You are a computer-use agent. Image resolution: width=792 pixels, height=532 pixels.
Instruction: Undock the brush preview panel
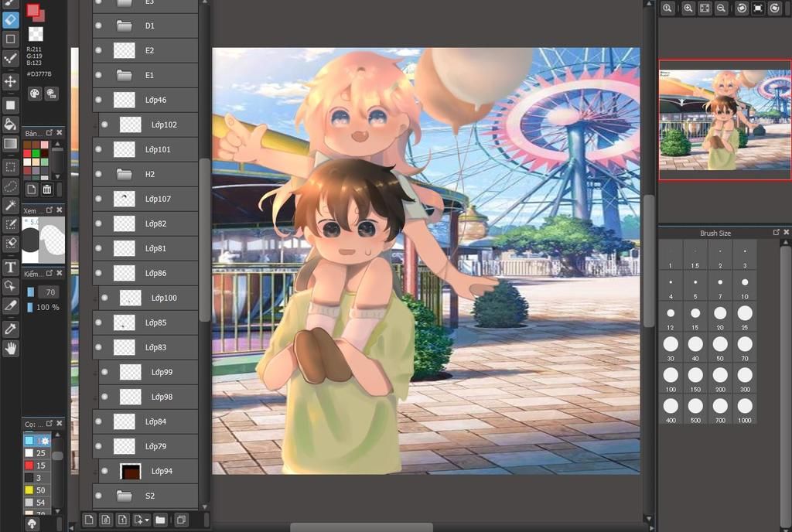[49, 210]
